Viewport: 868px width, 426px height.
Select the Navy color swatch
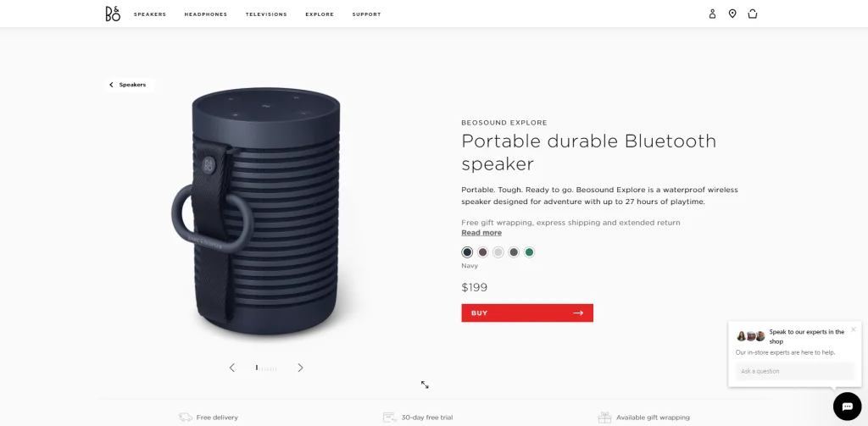[x=467, y=252]
